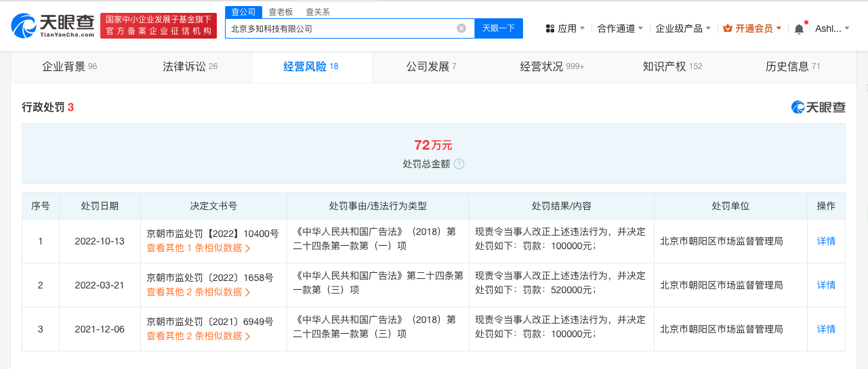
Task: Click 北京市朝阳区市场监督管理局 in the first row
Action: tap(722, 241)
